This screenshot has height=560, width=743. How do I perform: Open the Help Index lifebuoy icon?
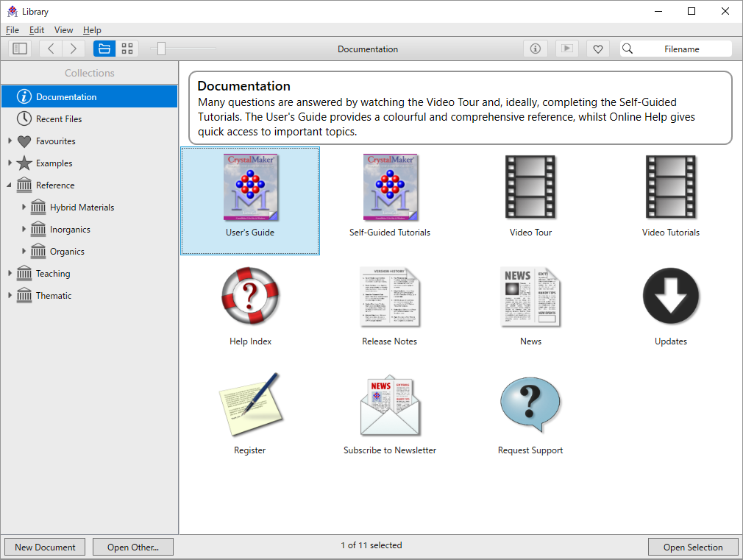pos(250,296)
